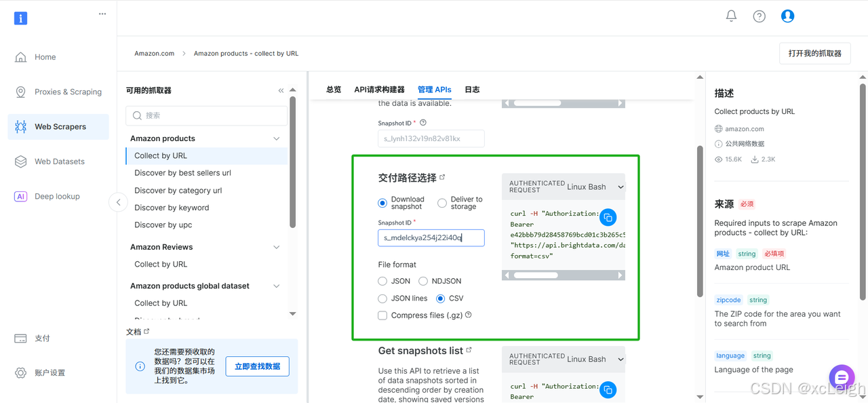Image resolution: width=868 pixels, height=403 pixels.
Task: Open the 文档 documentation link
Action: click(x=138, y=332)
